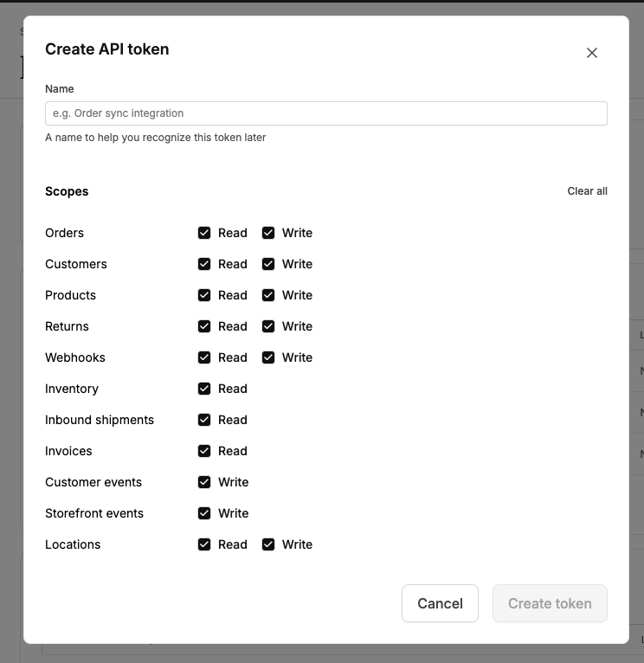Viewport: 644px width, 663px height.
Task: Select the Customers scope label
Action: click(76, 264)
